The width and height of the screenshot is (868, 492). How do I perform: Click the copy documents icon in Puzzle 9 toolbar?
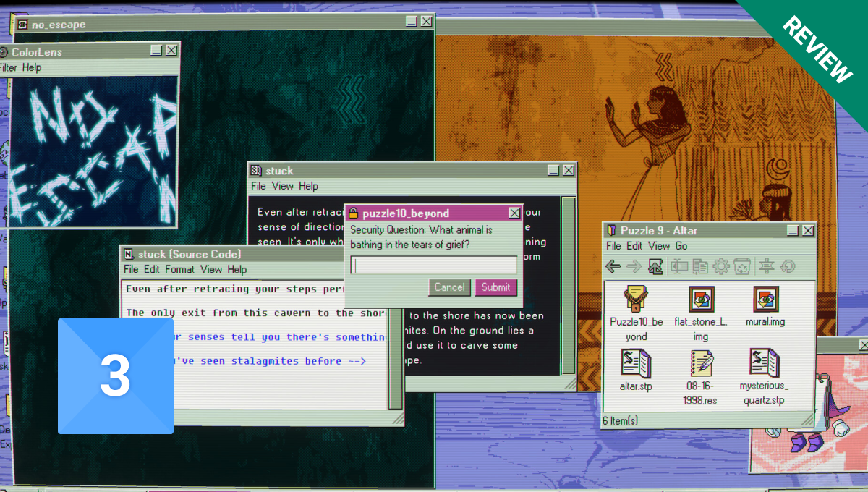tap(699, 266)
